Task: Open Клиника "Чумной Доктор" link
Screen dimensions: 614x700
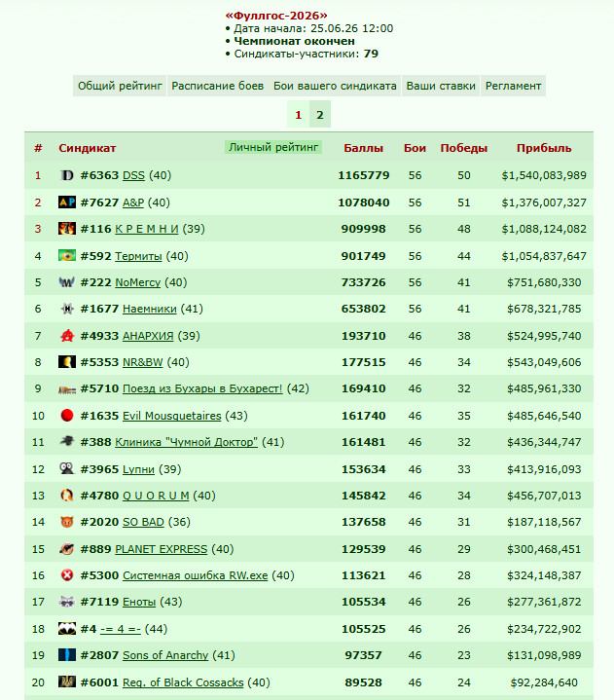Action: point(187,442)
